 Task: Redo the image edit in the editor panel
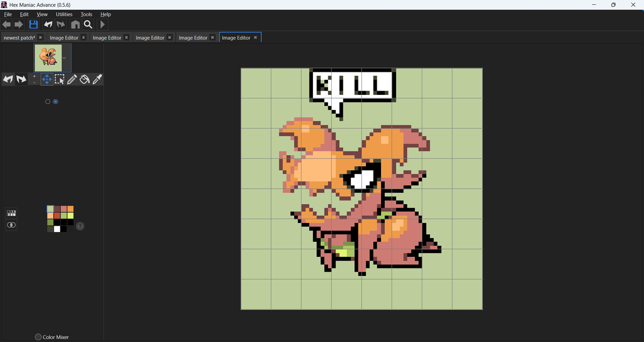pyautogui.click(x=21, y=79)
